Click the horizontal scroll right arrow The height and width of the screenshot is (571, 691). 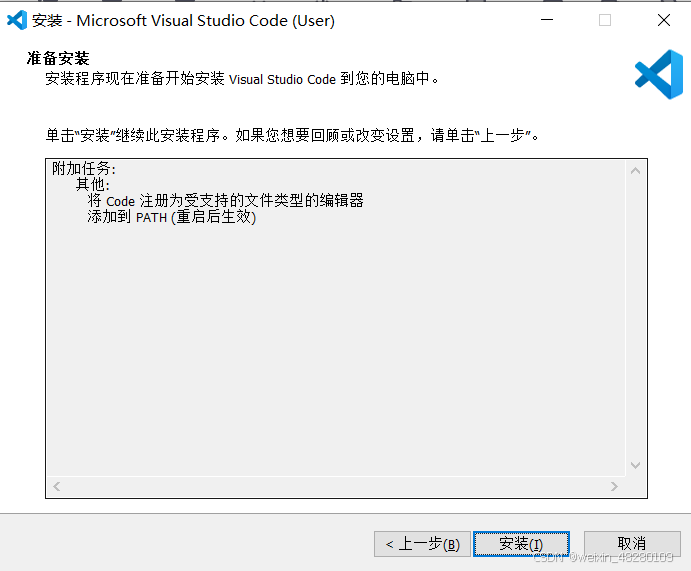614,486
